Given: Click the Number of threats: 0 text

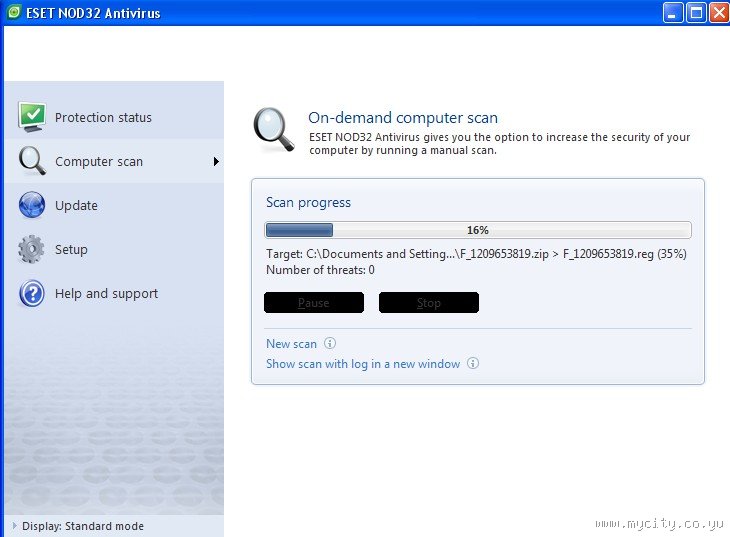Looking at the screenshot, I should tap(320, 270).
